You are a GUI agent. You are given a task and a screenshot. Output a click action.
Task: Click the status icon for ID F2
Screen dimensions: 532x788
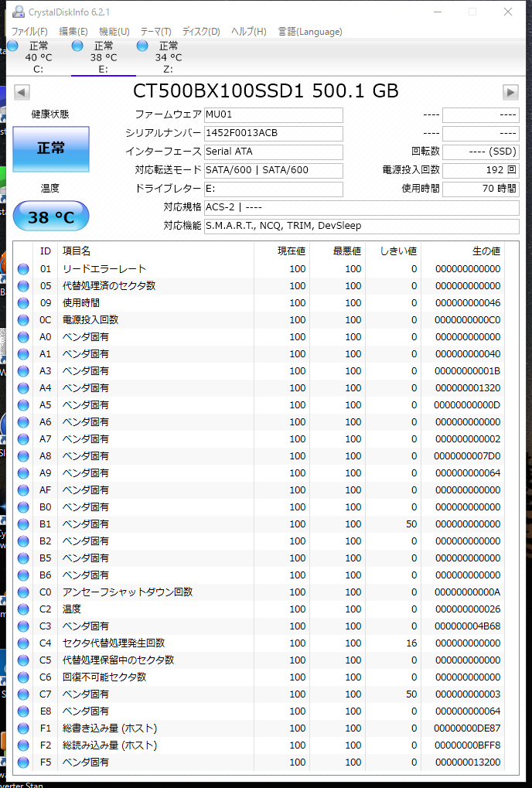pos(23,745)
